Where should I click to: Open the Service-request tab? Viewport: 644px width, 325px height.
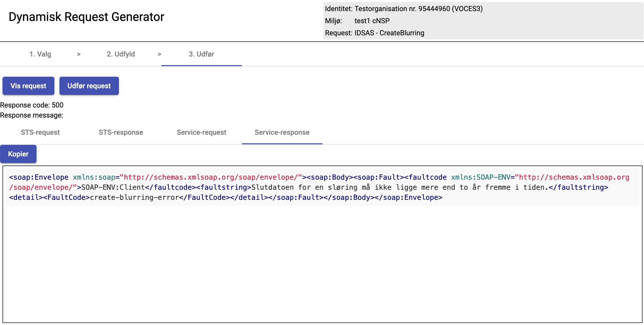coord(202,132)
